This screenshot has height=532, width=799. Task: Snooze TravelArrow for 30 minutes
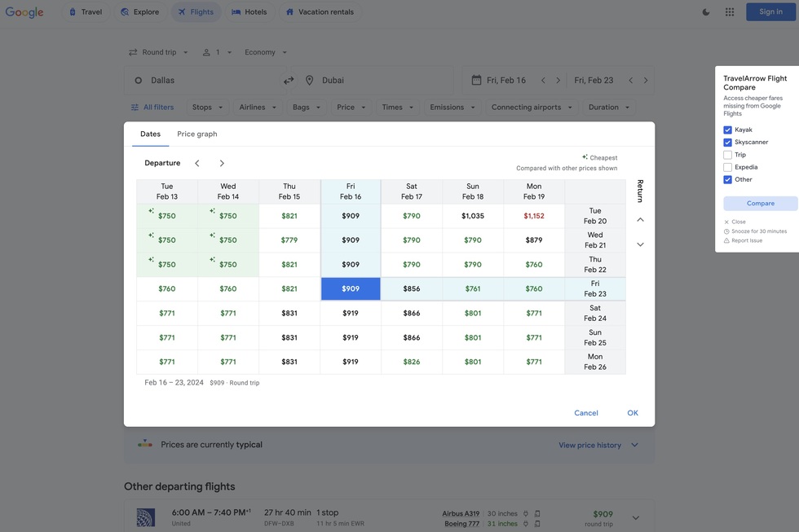click(x=755, y=231)
